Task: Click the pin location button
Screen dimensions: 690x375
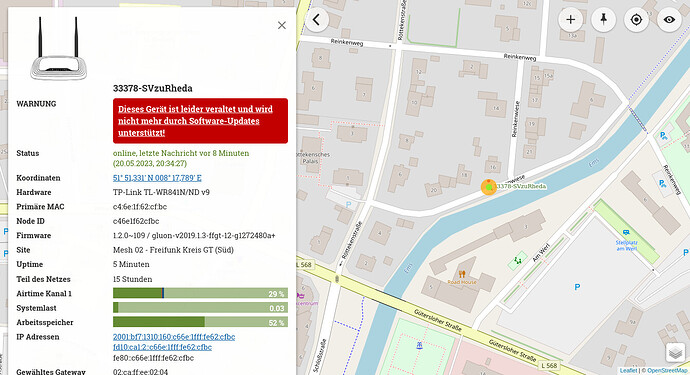Action: pyautogui.click(x=603, y=20)
